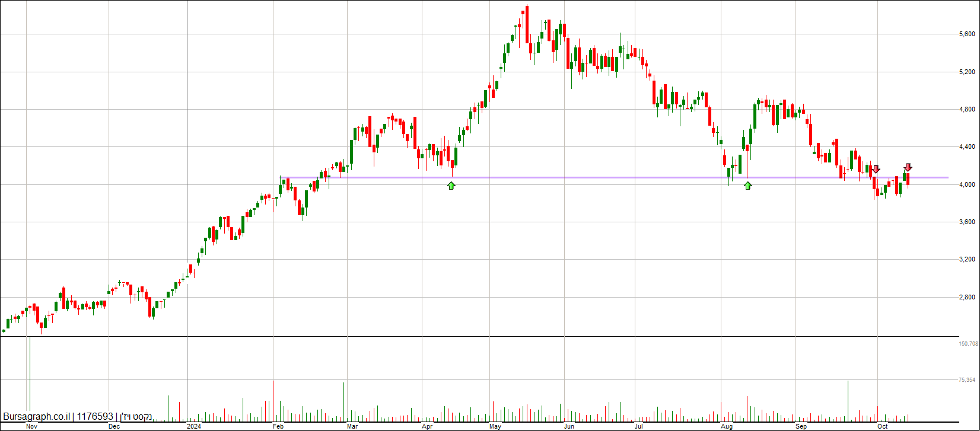Click the Apr label on the time axis

click(427, 426)
